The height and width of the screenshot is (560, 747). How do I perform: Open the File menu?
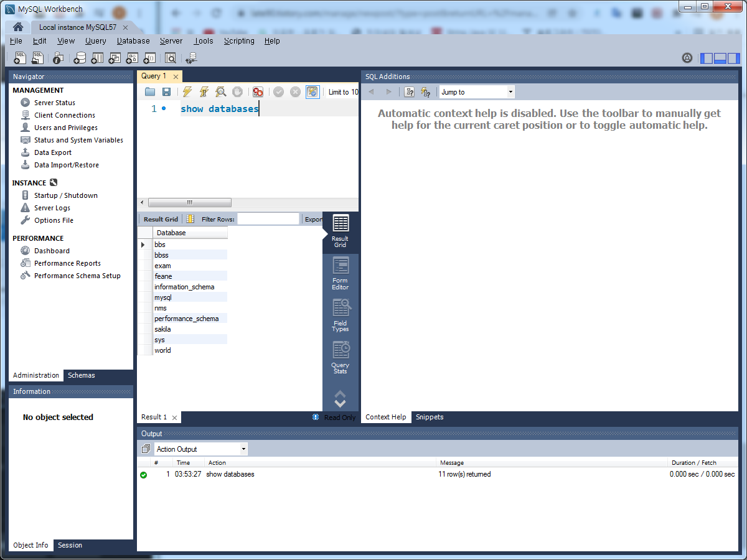pos(16,41)
